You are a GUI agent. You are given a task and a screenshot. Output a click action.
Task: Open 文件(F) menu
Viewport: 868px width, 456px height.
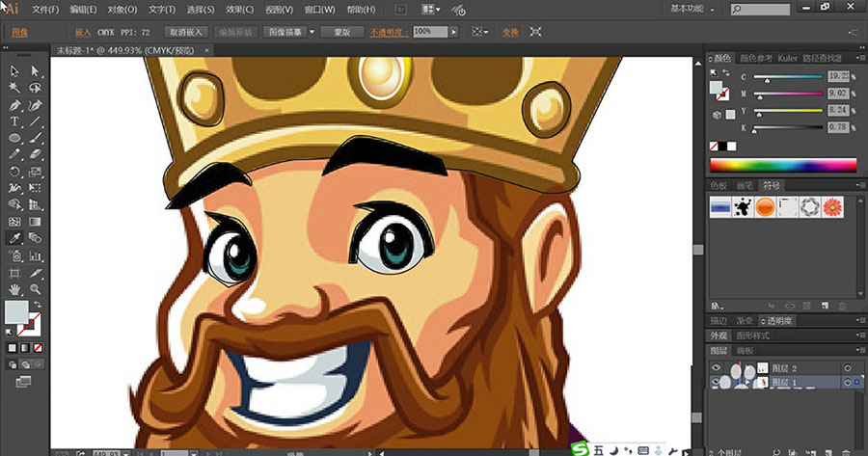coord(45,10)
